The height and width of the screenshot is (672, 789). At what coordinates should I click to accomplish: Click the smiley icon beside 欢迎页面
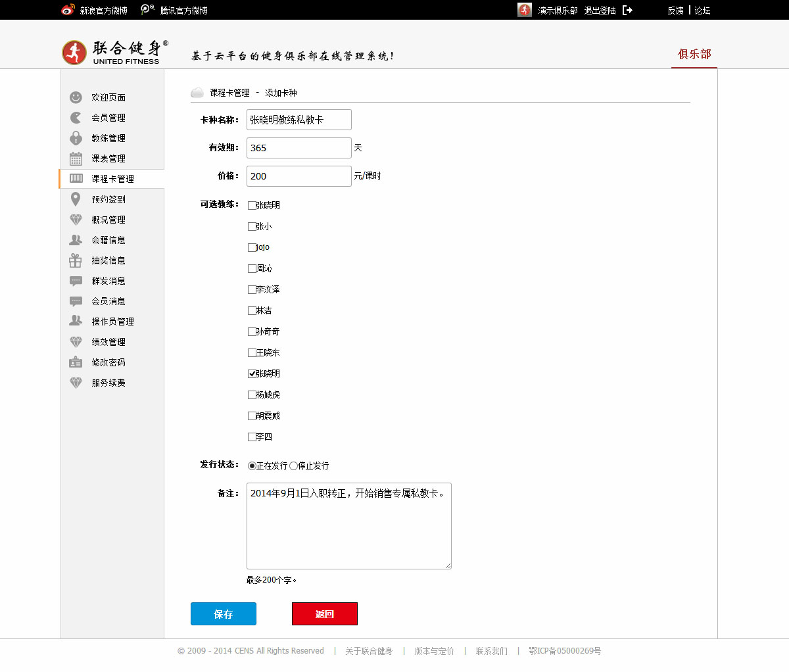[76, 97]
